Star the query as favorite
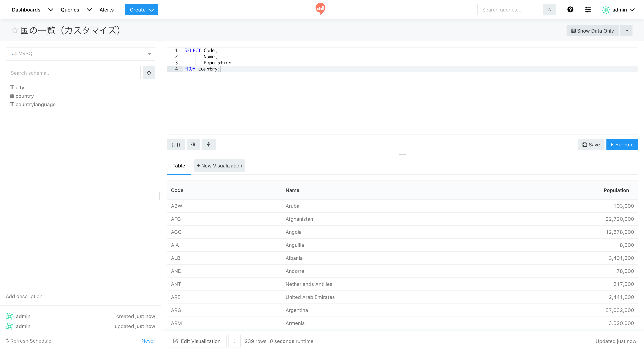The image size is (644, 351). (x=15, y=30)
